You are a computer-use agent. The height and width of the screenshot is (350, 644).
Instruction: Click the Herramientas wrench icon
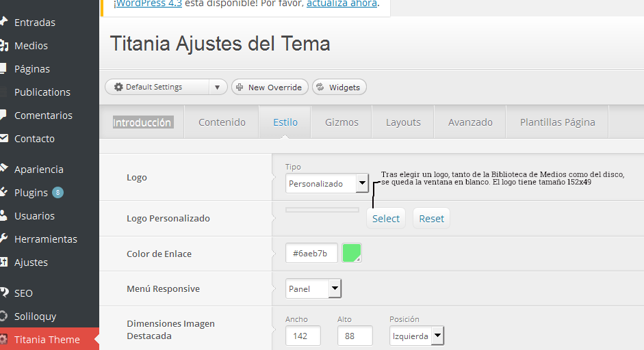point(3,239)
